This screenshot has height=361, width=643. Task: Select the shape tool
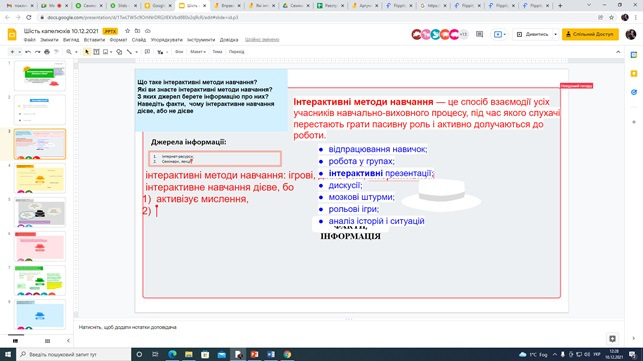click(x=119, y=52)
